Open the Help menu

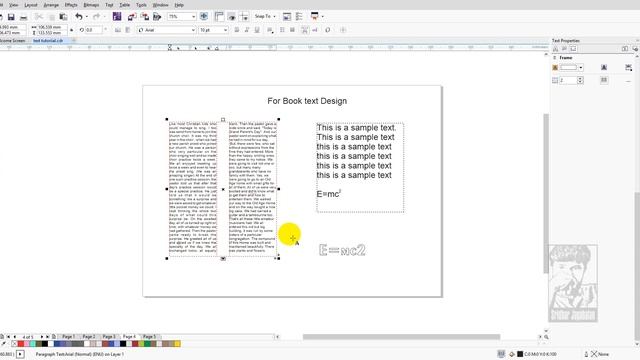click(x=179, y=5)
